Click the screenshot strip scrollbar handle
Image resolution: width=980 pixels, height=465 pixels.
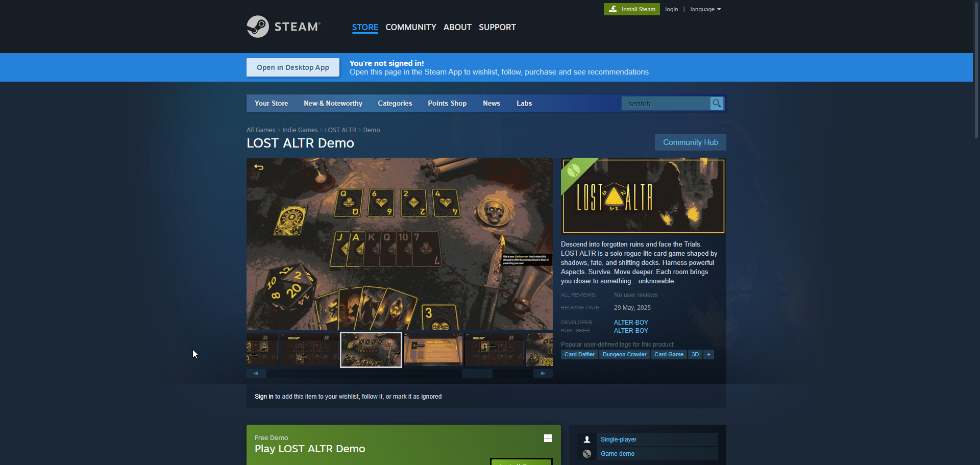(x=477, y=374)
